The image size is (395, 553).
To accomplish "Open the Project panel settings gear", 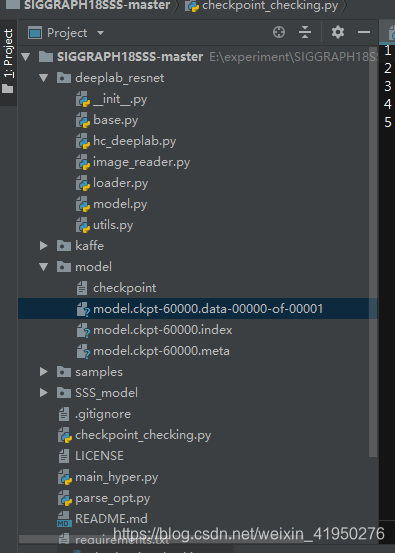I will 338,32.
